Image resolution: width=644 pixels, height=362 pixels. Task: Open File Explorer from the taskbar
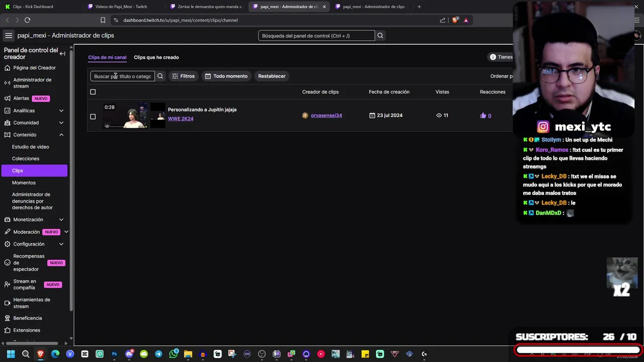[188, 354]
